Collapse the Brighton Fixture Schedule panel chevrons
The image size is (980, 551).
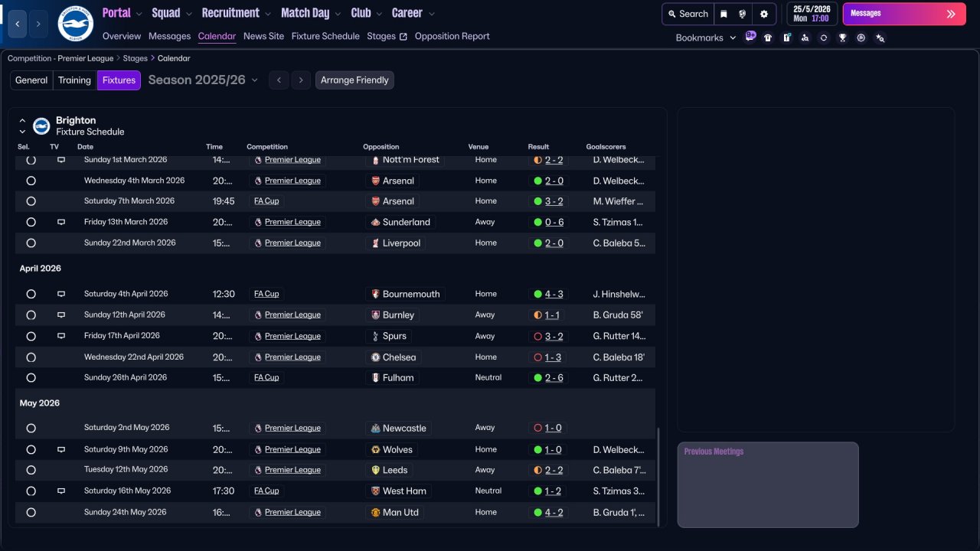coord(22,126)
